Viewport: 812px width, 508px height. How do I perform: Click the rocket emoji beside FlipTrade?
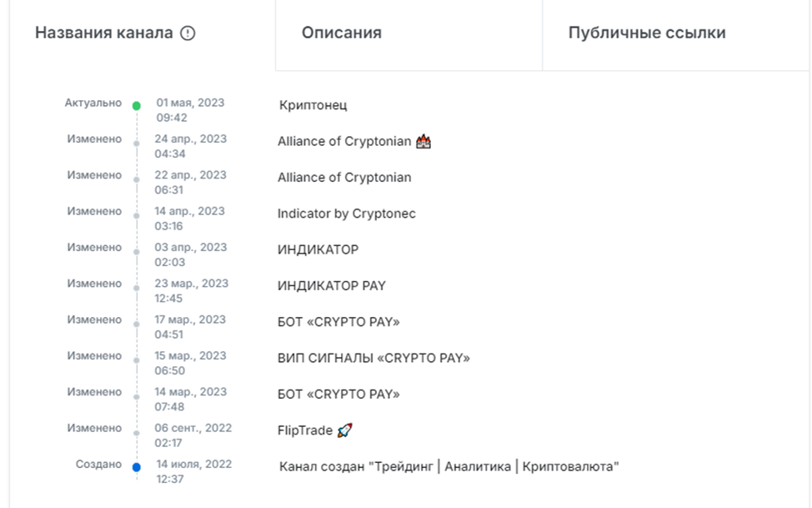[x=346, y=428]
